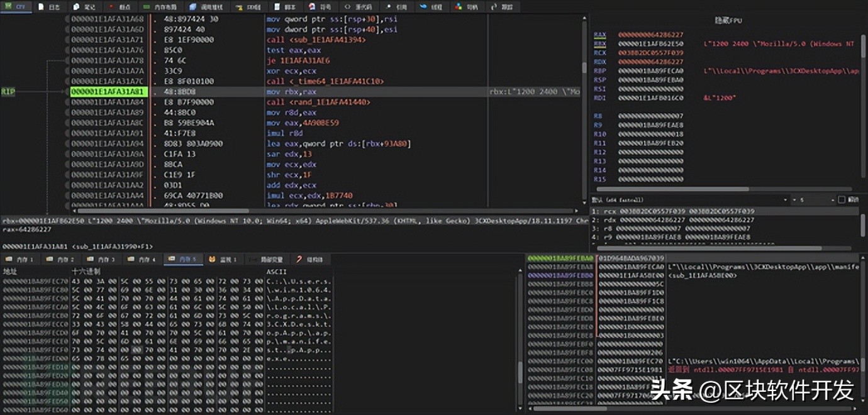Open the argument count dropdown showing 5
The image size is (868, 415).
(813, 200)
